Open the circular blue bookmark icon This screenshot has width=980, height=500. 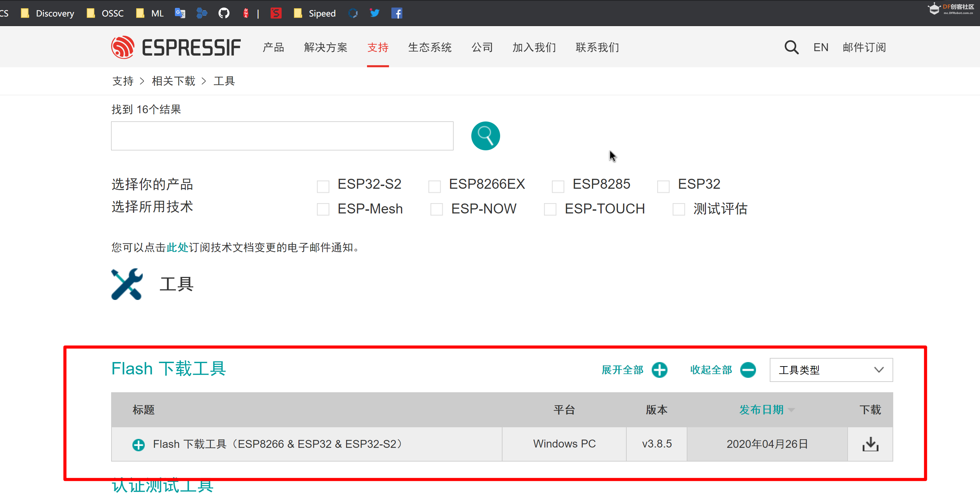(x=353, y=13)
